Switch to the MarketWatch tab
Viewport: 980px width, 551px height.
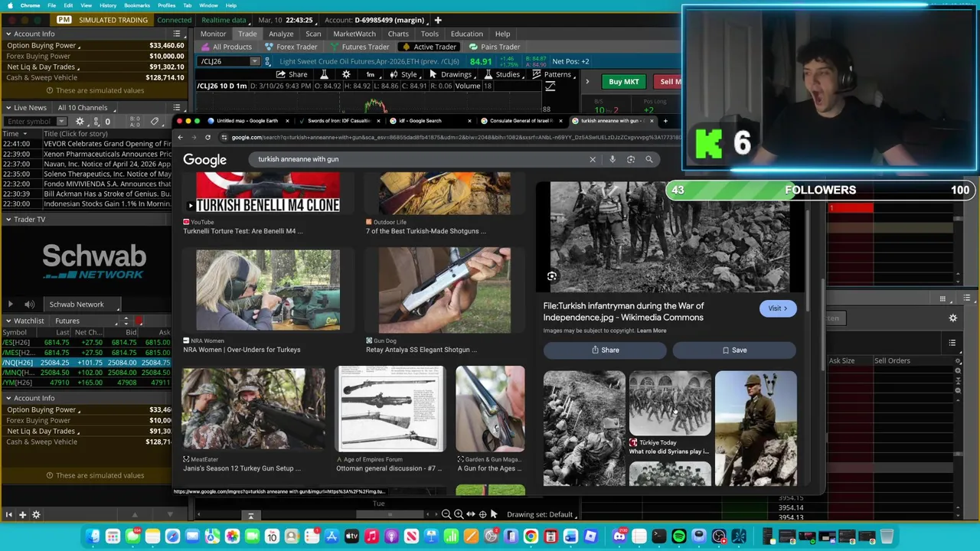tap(354, 34)
